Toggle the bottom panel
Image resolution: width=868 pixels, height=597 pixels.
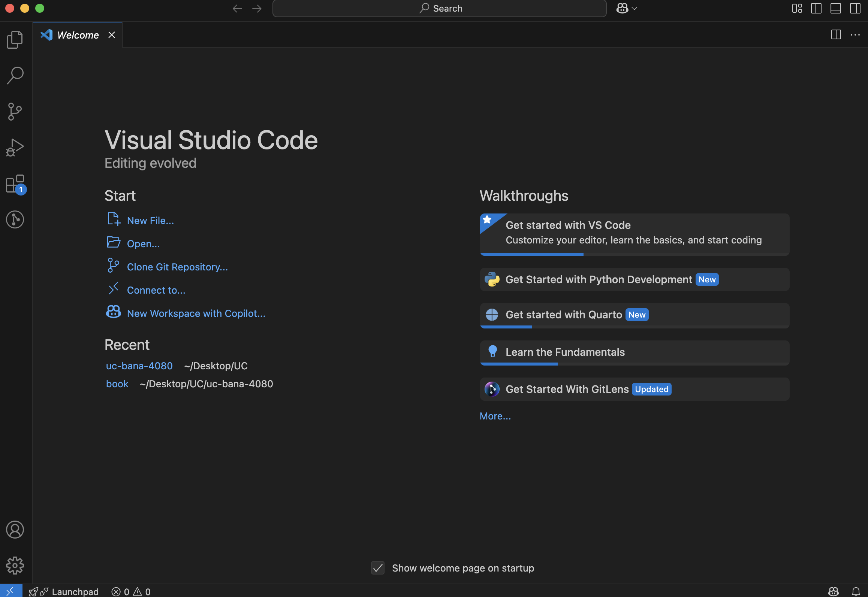click(x=836, y=8)
